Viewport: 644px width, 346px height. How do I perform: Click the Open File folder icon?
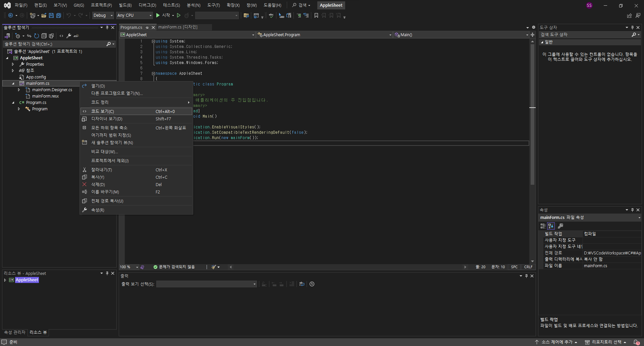coord(44,15)
